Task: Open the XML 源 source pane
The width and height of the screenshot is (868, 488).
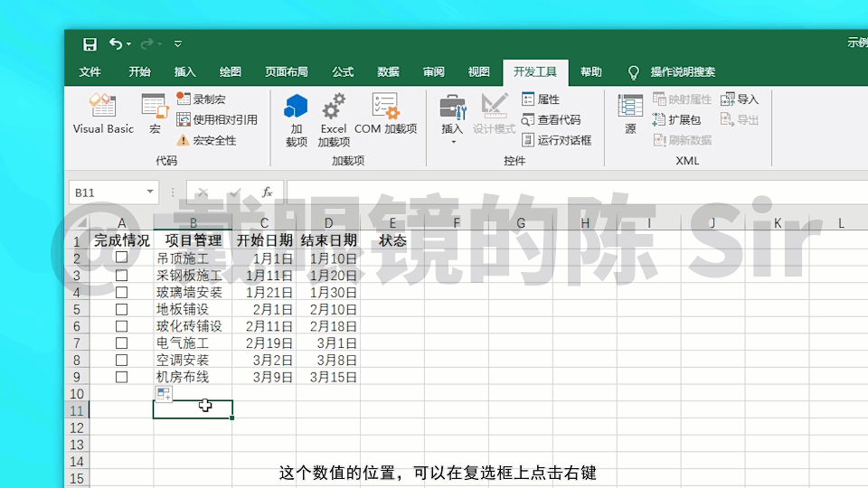Action: pos(630,114)
